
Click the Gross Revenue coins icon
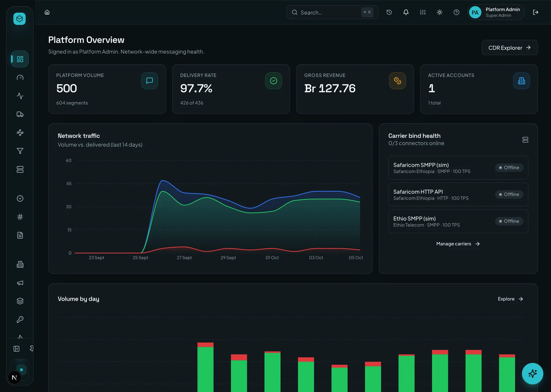(x=398, y=81)
